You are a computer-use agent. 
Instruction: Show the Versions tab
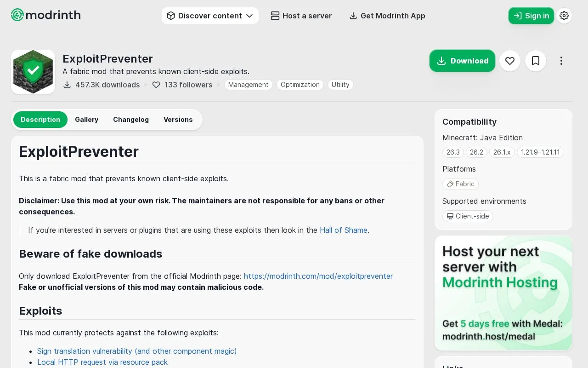click(178, 120)
